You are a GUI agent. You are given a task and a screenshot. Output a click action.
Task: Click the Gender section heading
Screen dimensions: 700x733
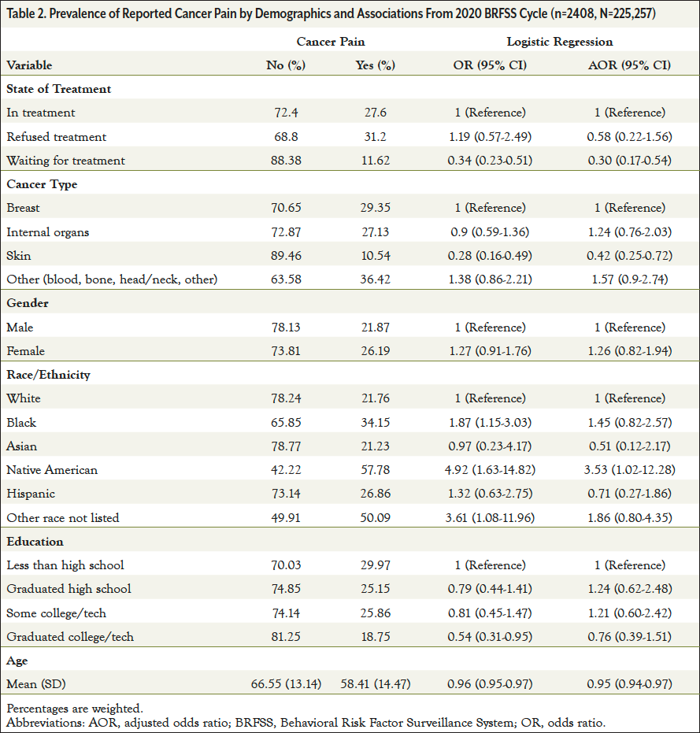(x=27, y=303)
